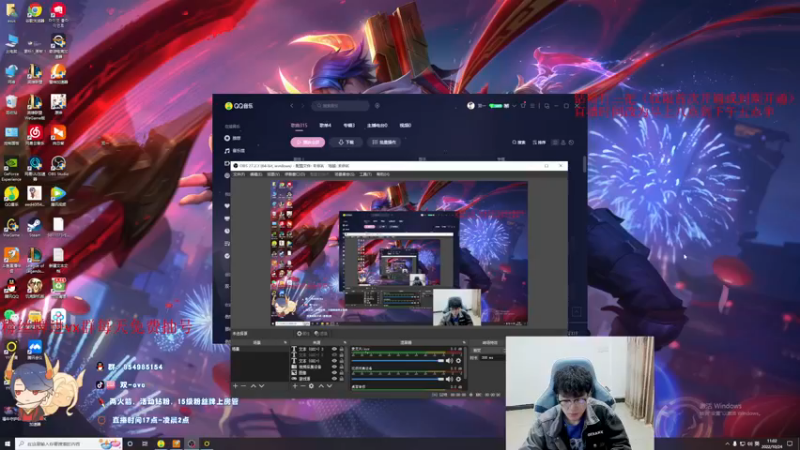Open second mixer channel settings gear
The image size is (800, 450).
(x=458, y=379)
